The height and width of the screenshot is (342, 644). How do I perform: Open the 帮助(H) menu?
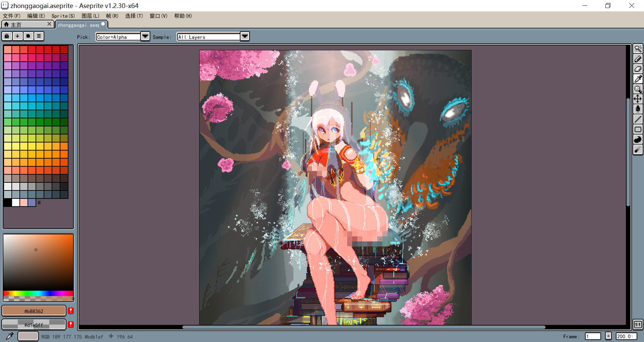[x=183, y=16]
